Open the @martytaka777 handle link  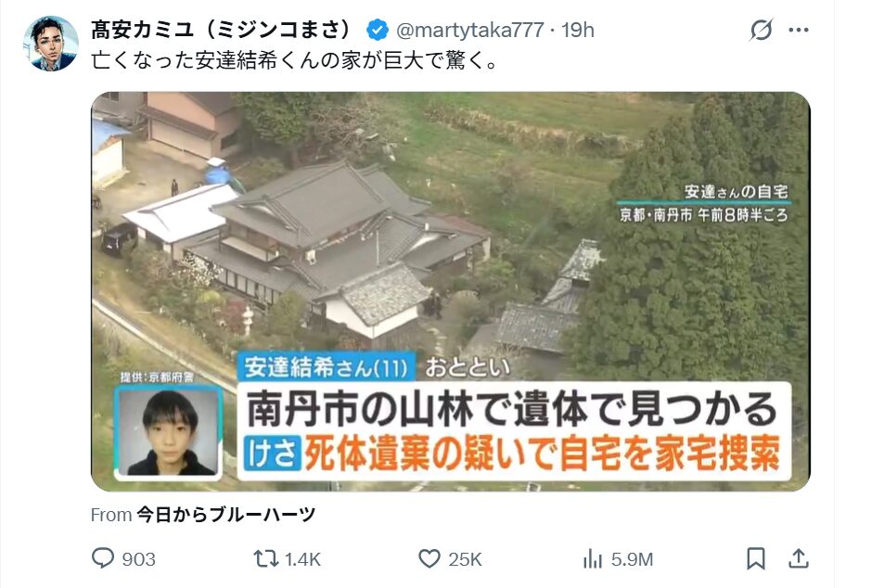pyautogui.click(x=469, y=30)
